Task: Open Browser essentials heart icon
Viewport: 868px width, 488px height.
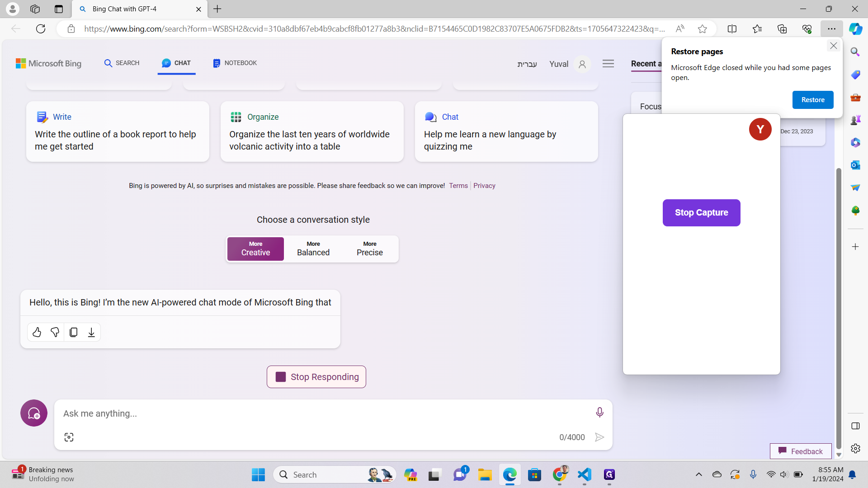Action: (x=807, y=29)
